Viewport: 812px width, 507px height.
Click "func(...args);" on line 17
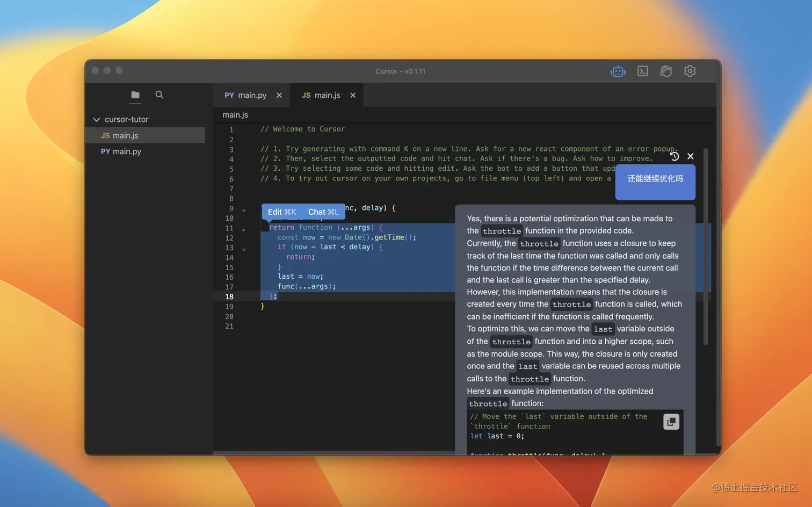(307, 286)
